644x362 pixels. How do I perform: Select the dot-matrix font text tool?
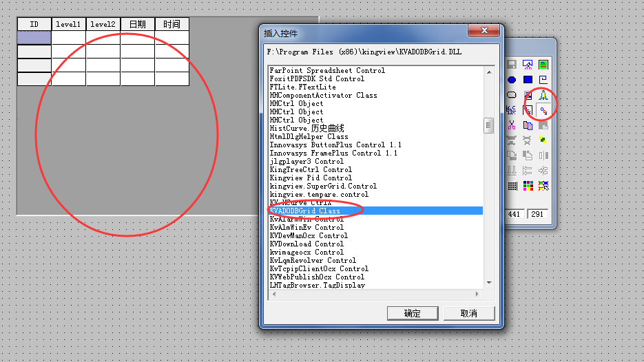tap(511, 110)
